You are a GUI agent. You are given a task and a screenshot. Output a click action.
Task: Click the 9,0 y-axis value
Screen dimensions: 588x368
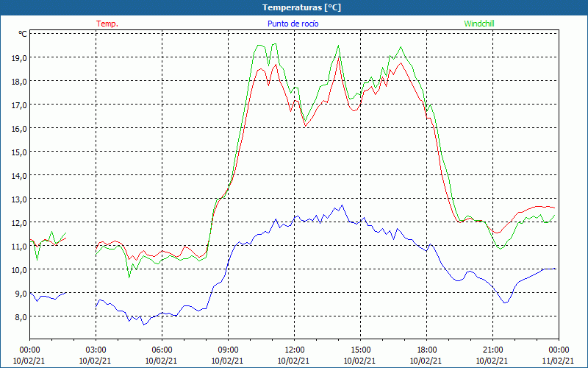(21, 293)
